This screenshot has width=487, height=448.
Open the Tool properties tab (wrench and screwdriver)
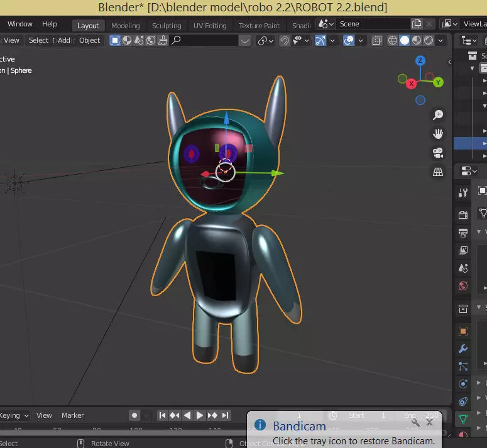462,193
